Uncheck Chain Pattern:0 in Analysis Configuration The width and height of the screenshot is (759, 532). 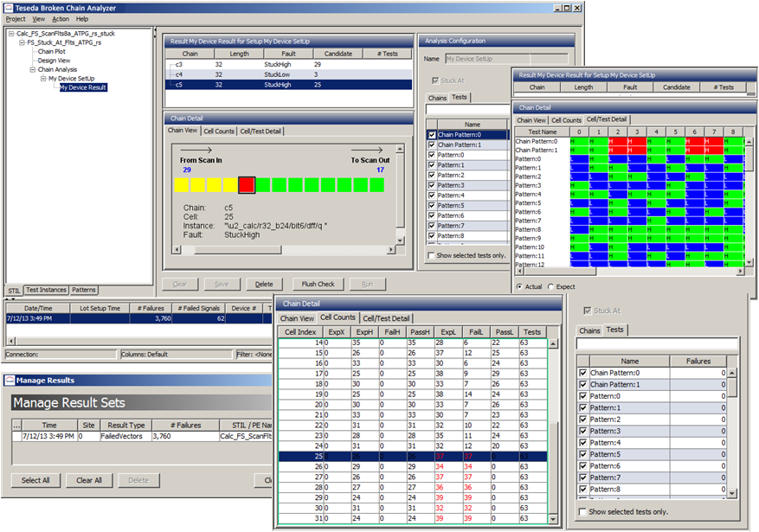tap(432, 135)
